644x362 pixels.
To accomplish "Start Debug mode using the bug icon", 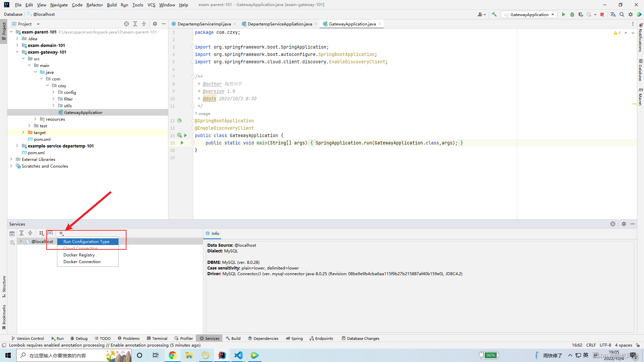I will coord(572,14).
